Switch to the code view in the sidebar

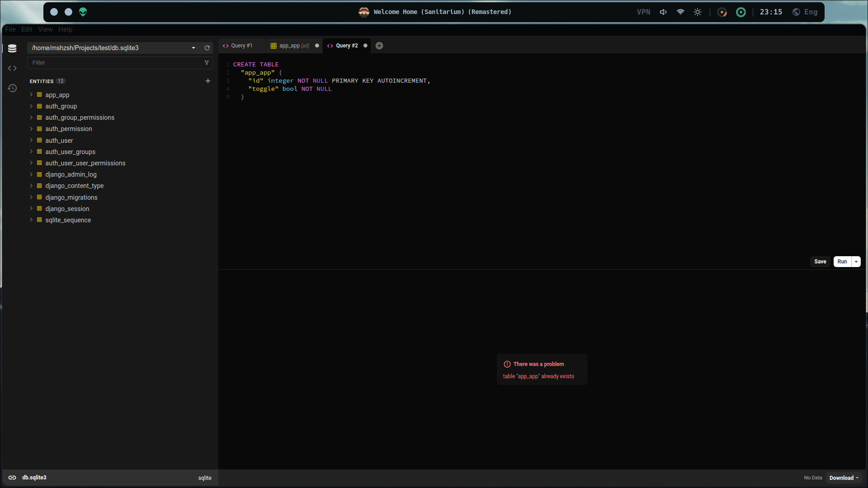[12, 68]
